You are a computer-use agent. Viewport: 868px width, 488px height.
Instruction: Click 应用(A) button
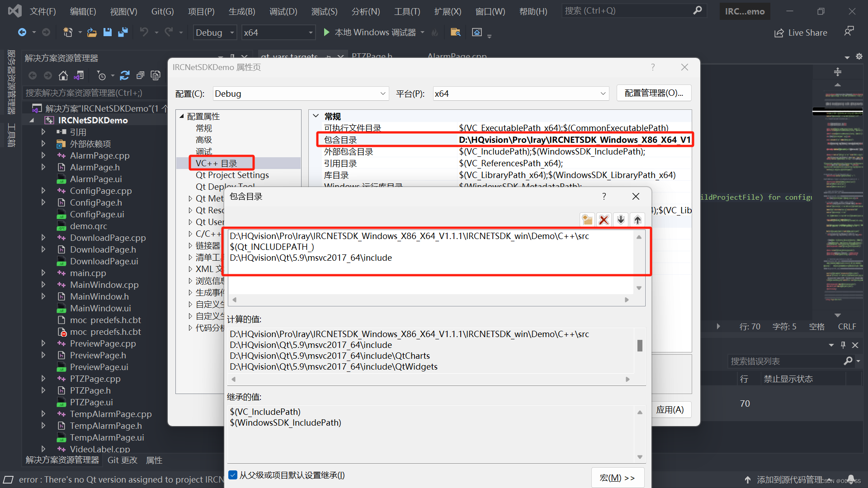tap(670, 410)
